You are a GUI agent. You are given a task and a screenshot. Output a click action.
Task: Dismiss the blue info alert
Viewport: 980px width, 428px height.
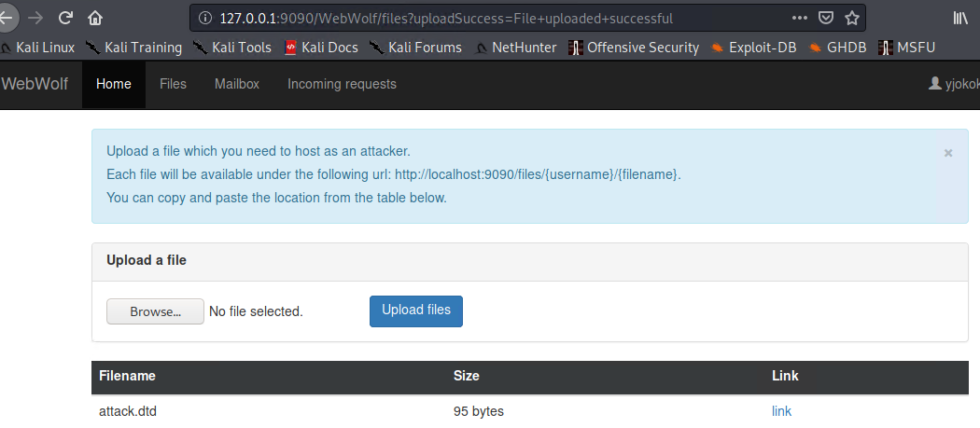pos(948,153)
